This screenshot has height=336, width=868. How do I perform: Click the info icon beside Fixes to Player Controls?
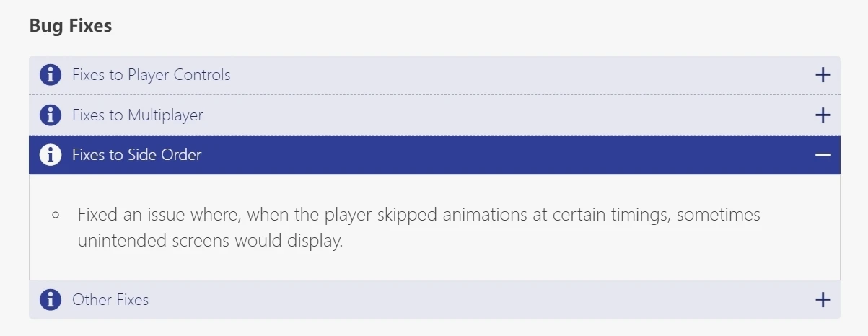tap(51, 75)
